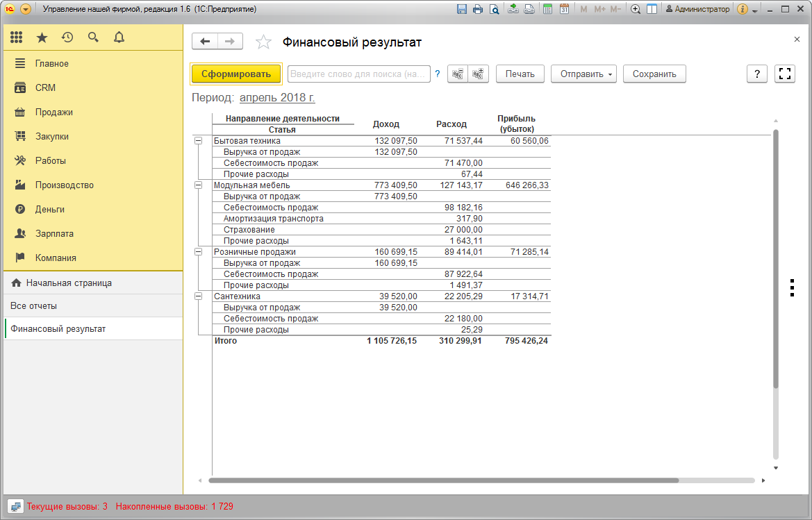
Task: Open notifications bell icon
Action: (x=119, y=37)
